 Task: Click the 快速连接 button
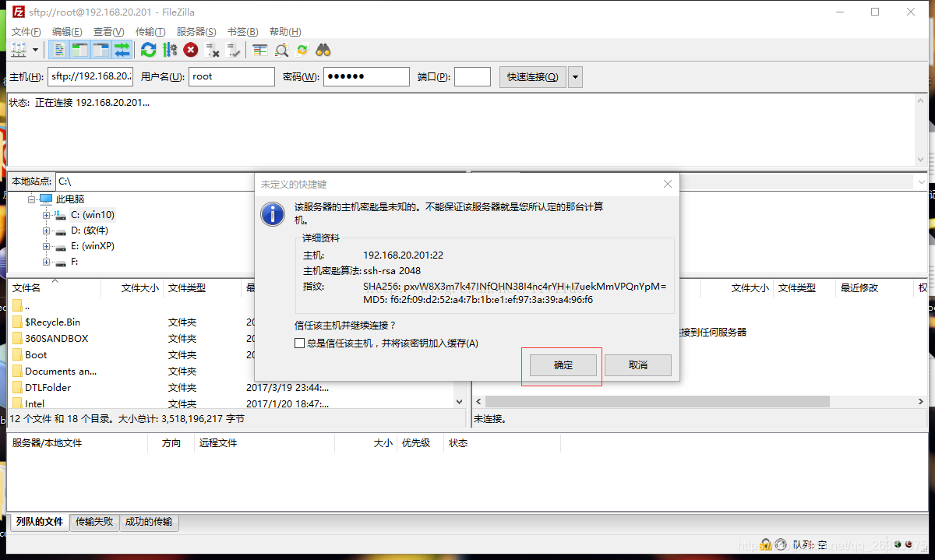click(x=532, y=76)
